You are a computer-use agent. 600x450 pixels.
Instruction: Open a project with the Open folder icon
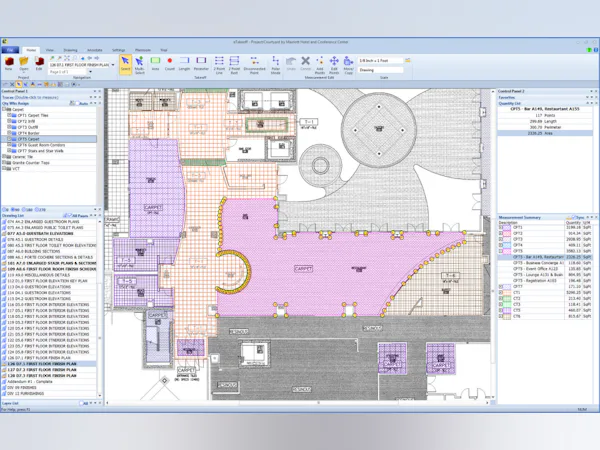24,62
